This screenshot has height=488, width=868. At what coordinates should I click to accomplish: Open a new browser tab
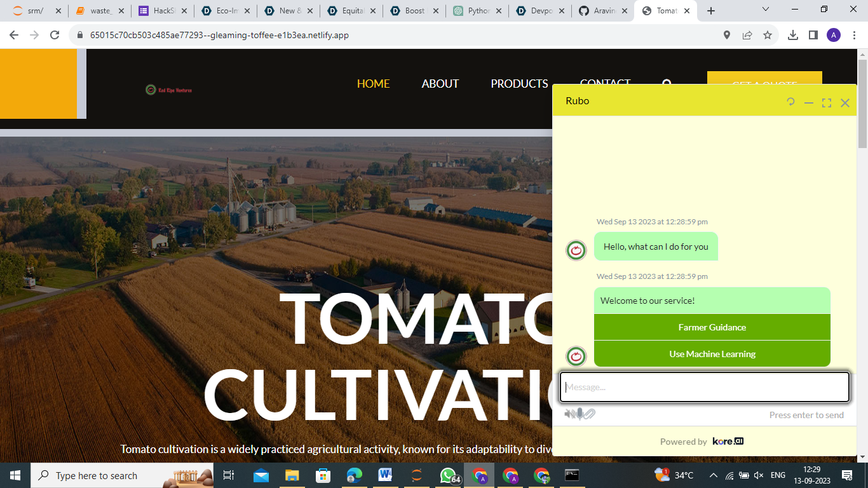click(x=711, y=11)
